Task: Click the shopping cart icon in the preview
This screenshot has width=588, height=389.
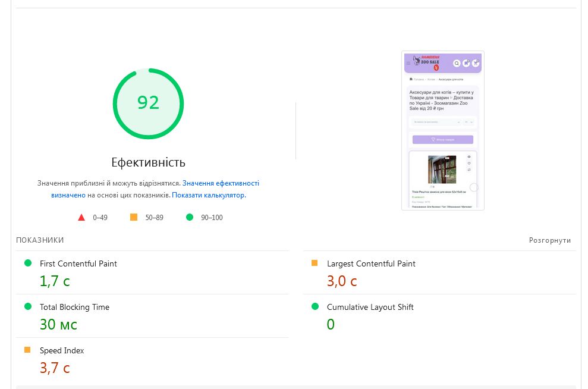Action: tap(476, 63)
